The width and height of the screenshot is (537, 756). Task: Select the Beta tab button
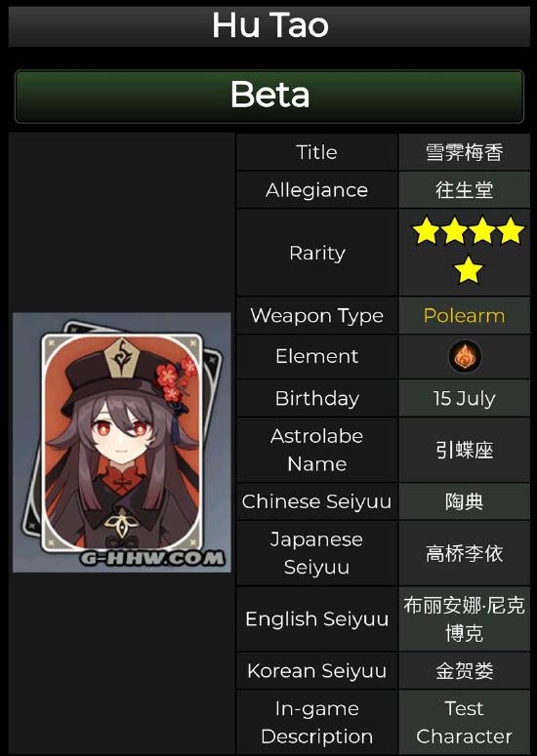point(269,97)
